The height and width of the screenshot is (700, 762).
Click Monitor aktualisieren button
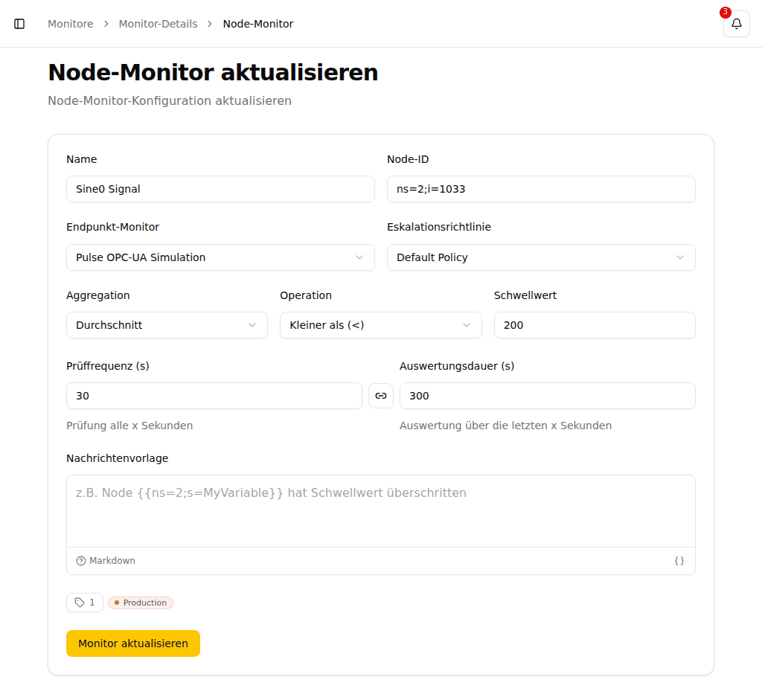pos(133,643)
